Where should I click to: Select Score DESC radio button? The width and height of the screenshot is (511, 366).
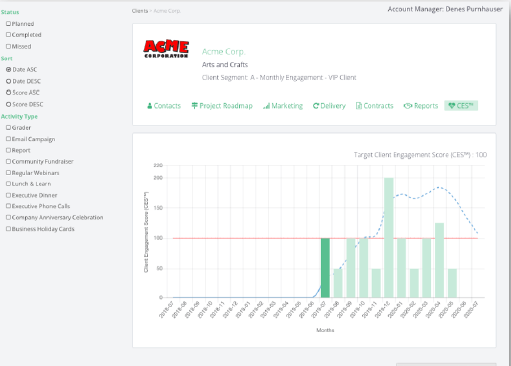(x=9, y=104)
